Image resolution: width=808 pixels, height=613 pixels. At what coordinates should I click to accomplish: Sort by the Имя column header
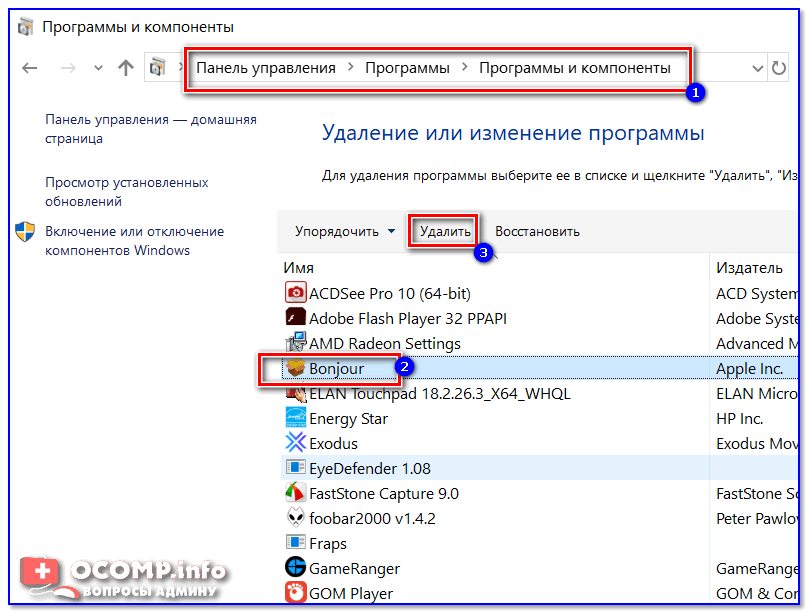[x=298, y=268]
